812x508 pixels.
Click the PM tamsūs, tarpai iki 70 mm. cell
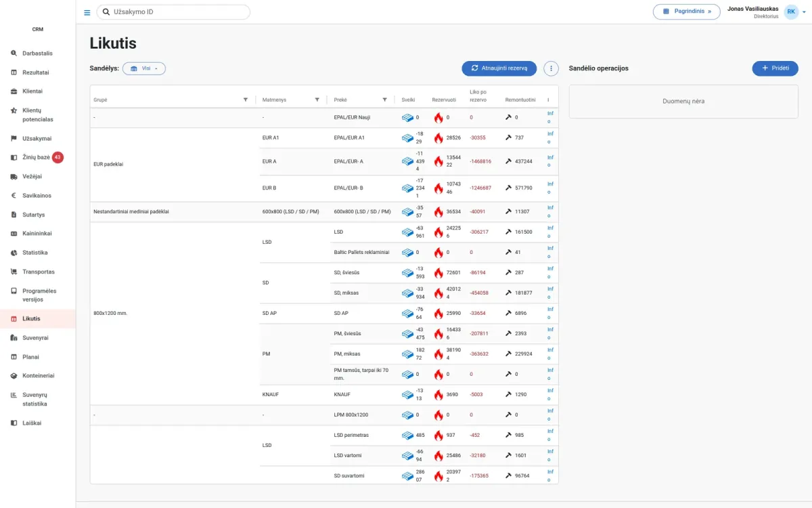(362, 375)
